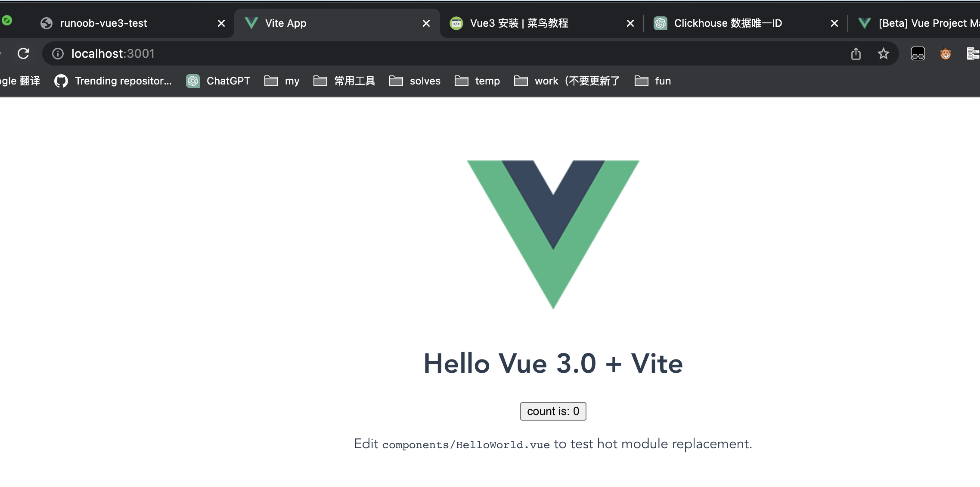This screenshot has height=487, width=980.
Task: Expand the solves bookmark folder
Action: point(415,81)
